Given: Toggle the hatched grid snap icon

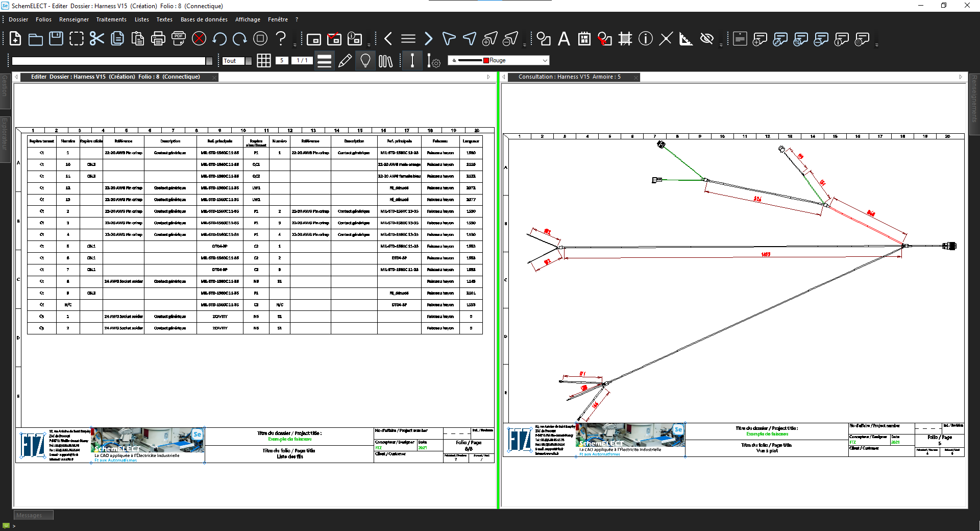Looking at the screenshot, I should click(625, 39).
